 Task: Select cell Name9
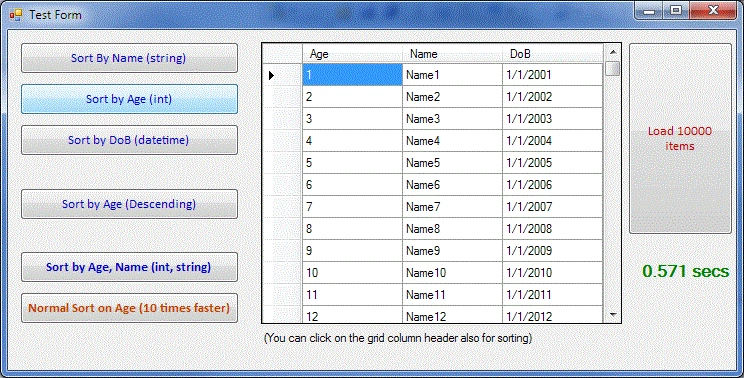[452, 250]
